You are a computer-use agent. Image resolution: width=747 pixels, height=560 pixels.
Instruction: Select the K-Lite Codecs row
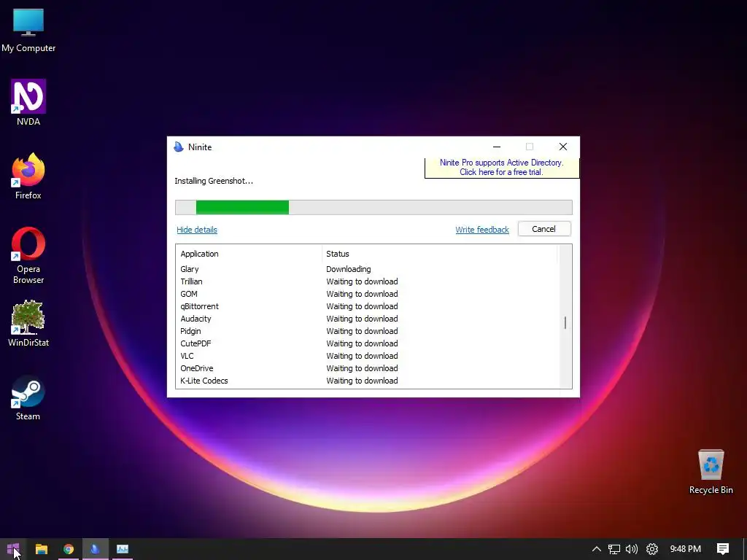coord(367,381)
